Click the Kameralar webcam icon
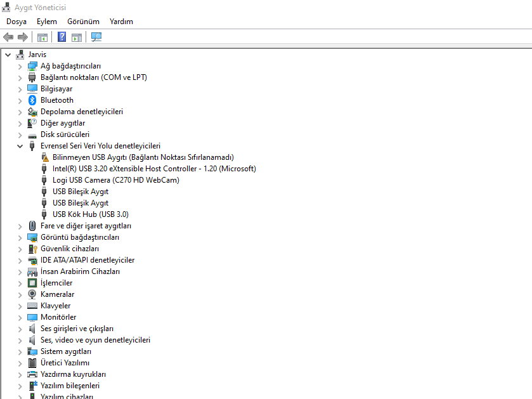 [32, 294]
